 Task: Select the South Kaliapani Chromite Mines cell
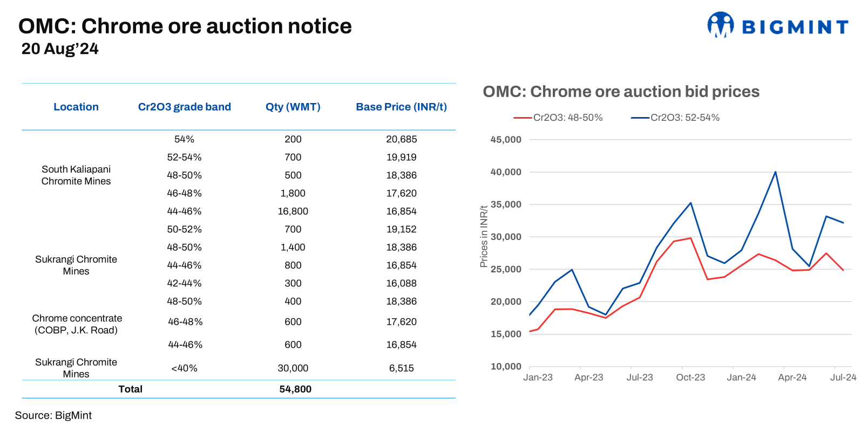(x=76, y=175)
